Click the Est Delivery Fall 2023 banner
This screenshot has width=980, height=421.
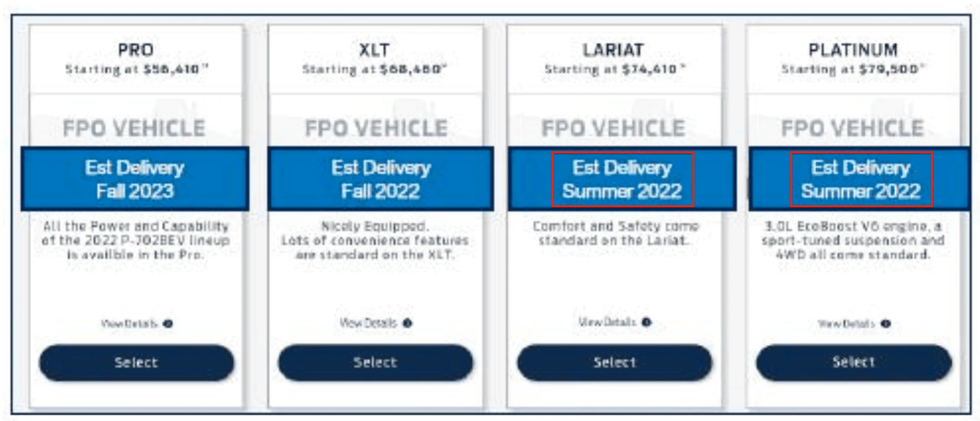point(135,179)
